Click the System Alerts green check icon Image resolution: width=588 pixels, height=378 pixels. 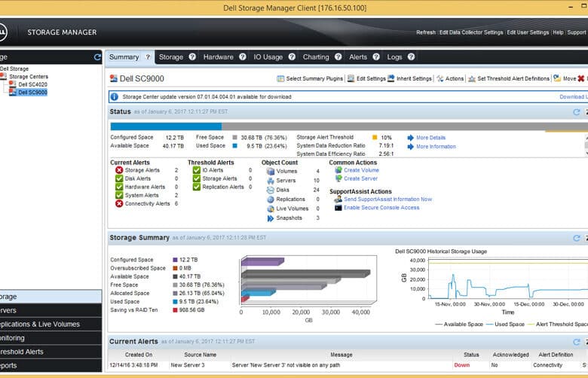[x=119, y=195]
